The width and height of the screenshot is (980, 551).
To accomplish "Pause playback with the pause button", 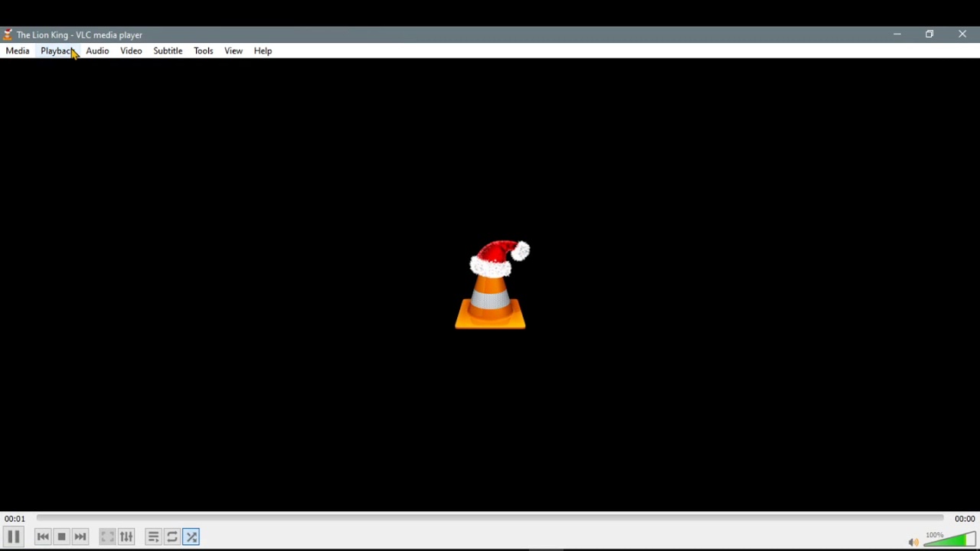I will click(14, 537).
